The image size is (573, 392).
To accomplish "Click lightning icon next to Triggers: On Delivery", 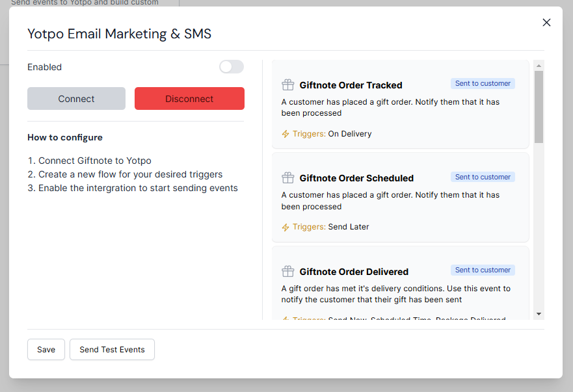I will (x=286, y=134).
